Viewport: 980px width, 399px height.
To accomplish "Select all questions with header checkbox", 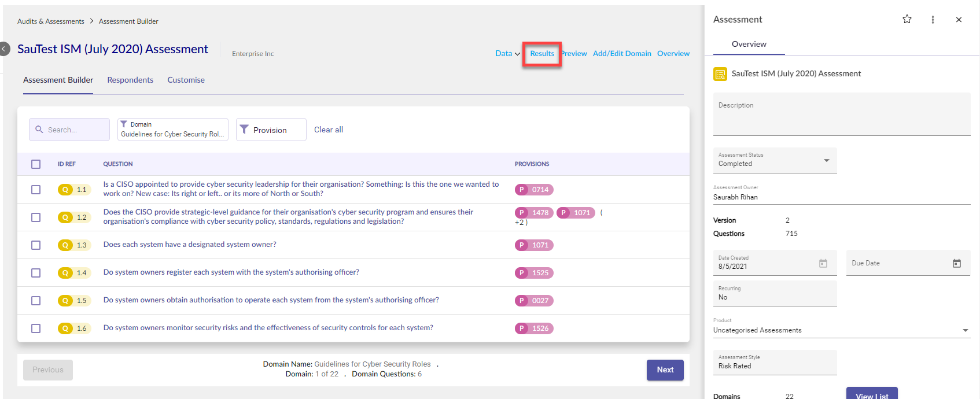I will [x=36, y=164].
